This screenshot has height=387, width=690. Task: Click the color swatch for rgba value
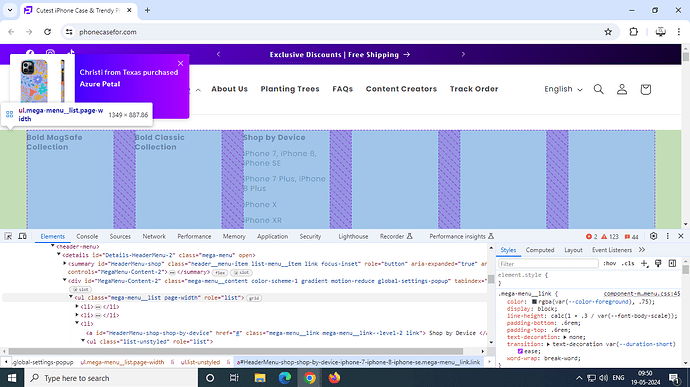click(x=534, y=302)
